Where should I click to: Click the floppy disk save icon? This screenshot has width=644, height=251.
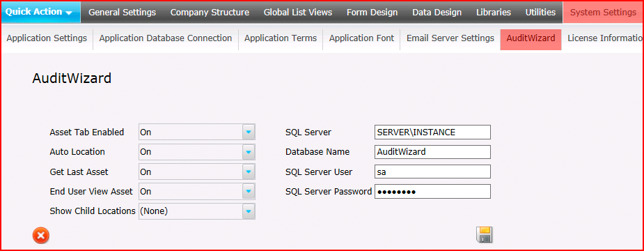pos(485,234)
